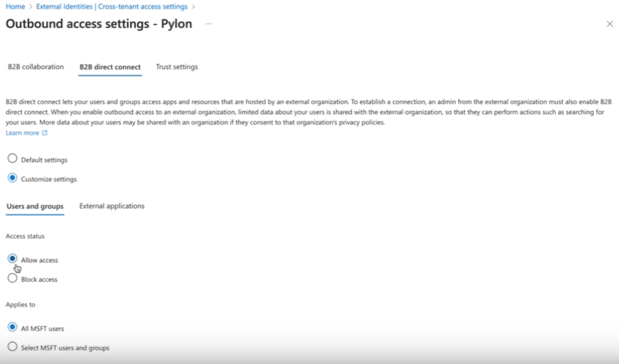The image size is (619, 364).
Task: Go to Home breadcrumb
Action: (15, 7)
